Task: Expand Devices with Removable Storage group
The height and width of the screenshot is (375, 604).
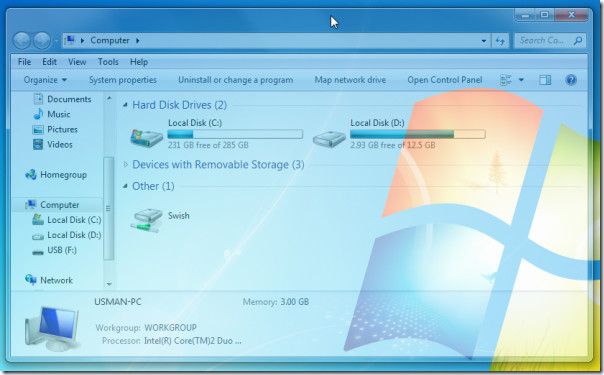Action: [x=125, y=164]
